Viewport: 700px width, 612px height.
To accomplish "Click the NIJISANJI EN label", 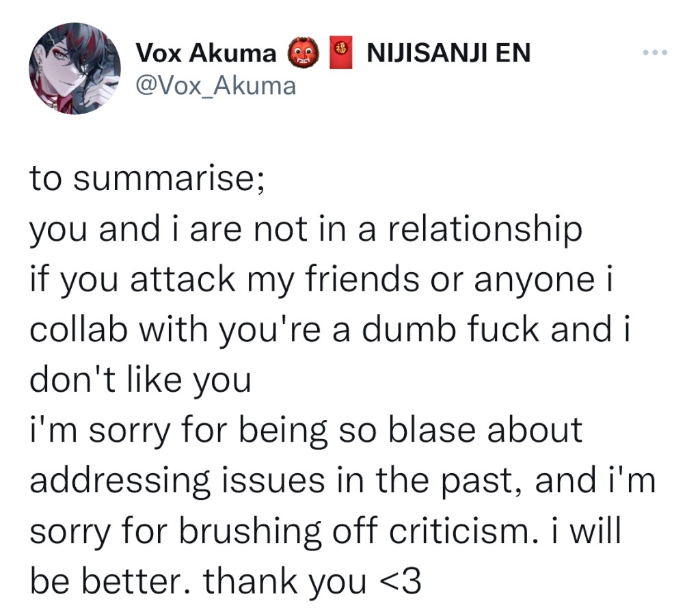I will tap(448, 53).
